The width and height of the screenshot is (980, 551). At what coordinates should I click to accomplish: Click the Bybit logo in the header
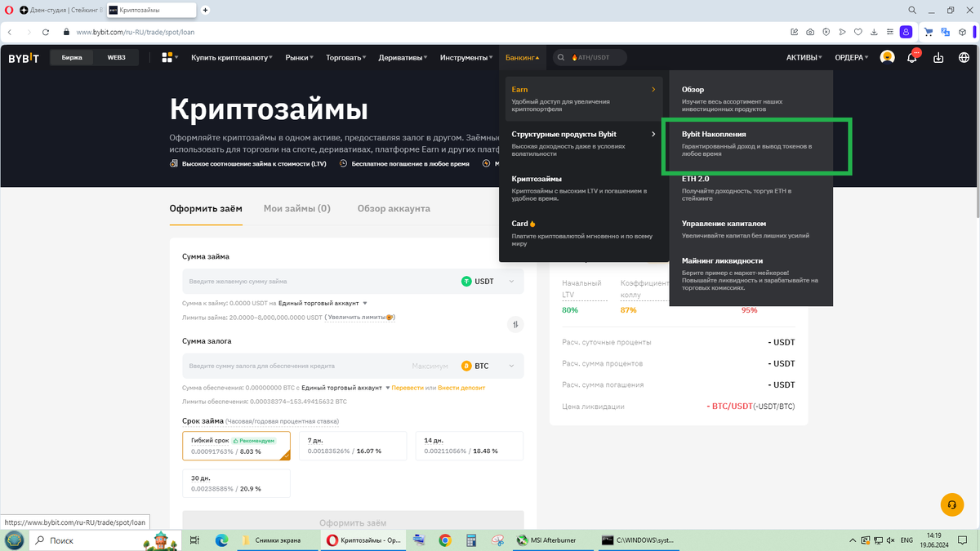click(x=24, y=58)
